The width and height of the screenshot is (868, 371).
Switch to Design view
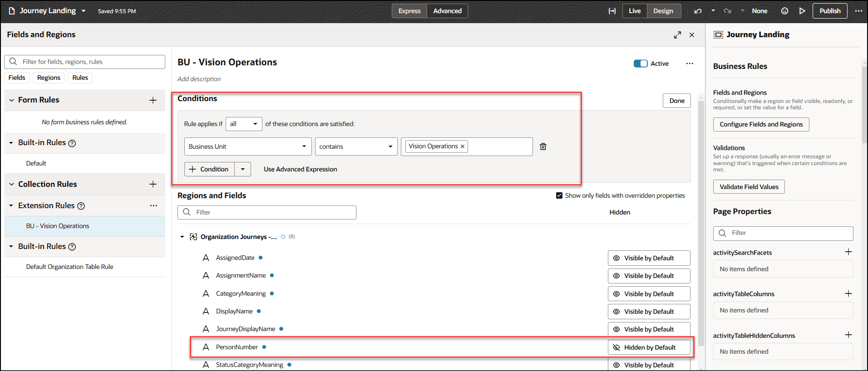click(663, 11)
